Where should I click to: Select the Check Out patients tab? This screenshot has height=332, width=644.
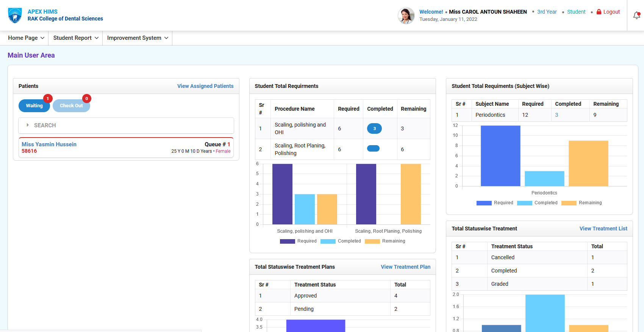click(x=71, y=106)
